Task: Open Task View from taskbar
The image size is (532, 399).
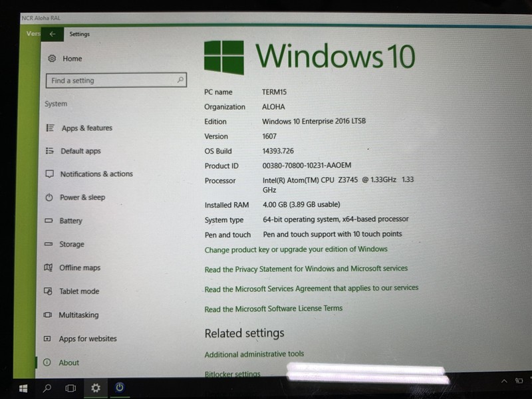Action: click(70, 388)
